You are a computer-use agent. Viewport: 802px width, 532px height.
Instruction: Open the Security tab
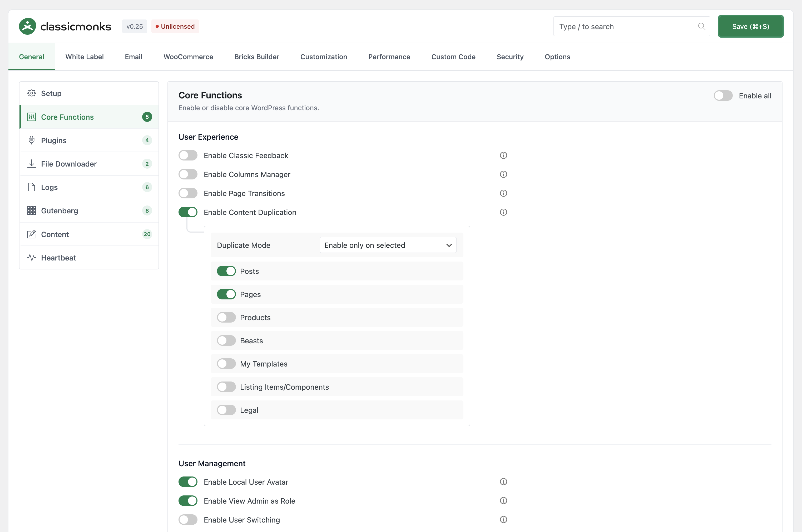[510, 57]
